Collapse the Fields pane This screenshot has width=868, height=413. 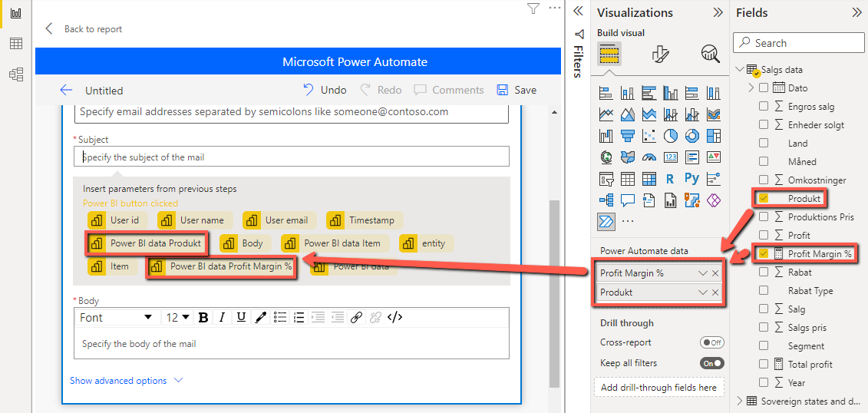(x=856, y=13)
